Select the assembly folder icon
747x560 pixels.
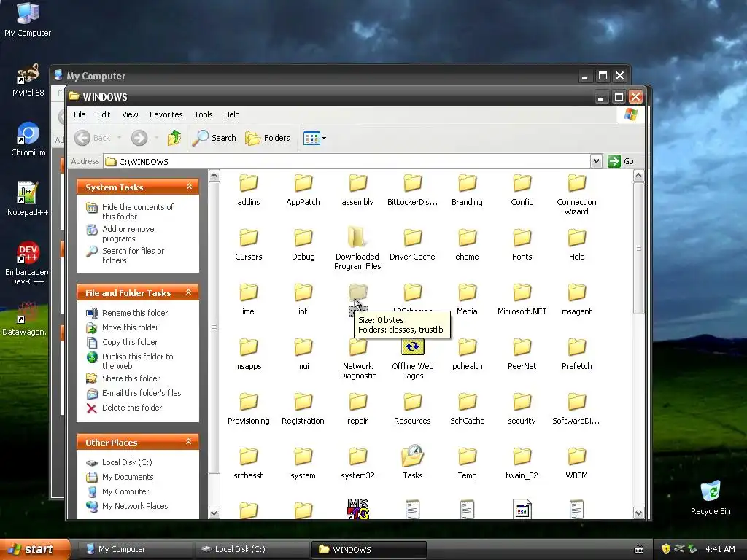pos(357,183)
